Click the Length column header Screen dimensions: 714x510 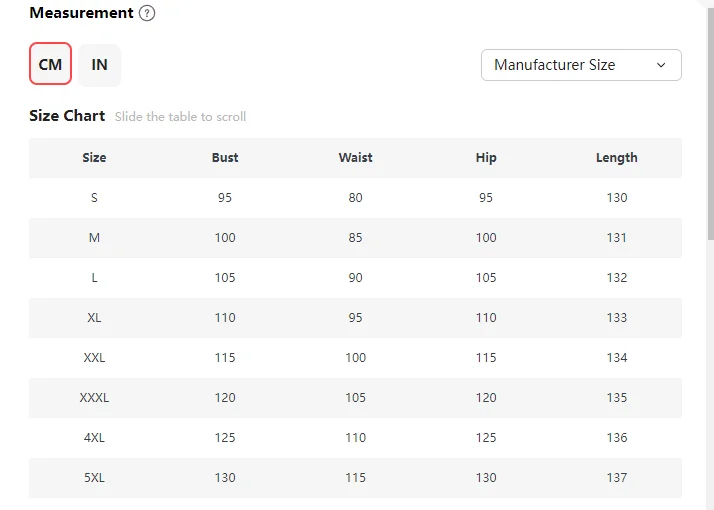[616, 158]
